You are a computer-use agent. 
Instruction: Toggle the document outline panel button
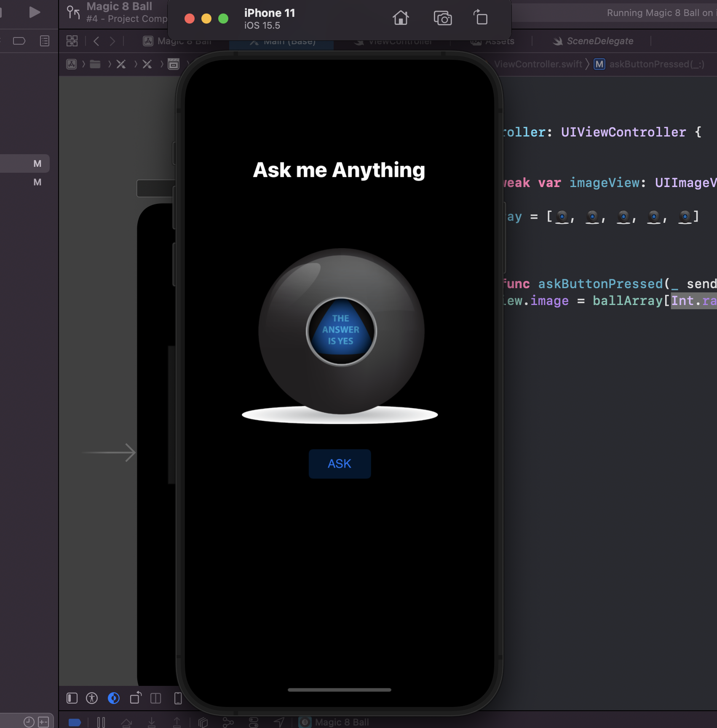click(72, 698)
